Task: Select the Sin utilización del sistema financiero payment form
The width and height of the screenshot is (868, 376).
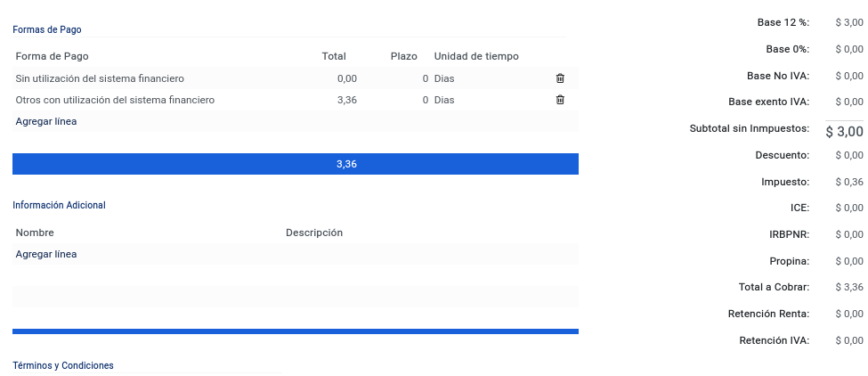Action: (100, 78)
